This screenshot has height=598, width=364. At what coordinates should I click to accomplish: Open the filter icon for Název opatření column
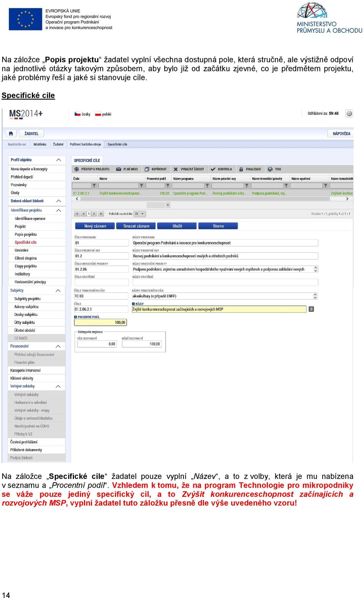[x=325, y=186]
